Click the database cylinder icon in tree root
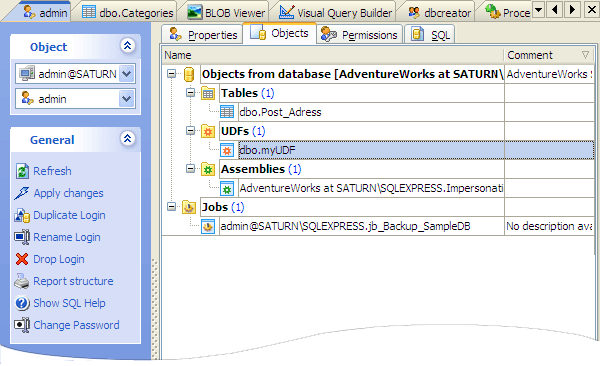This screenshot has width=600, height=366. pyautogui.click(x=189, y=74)
